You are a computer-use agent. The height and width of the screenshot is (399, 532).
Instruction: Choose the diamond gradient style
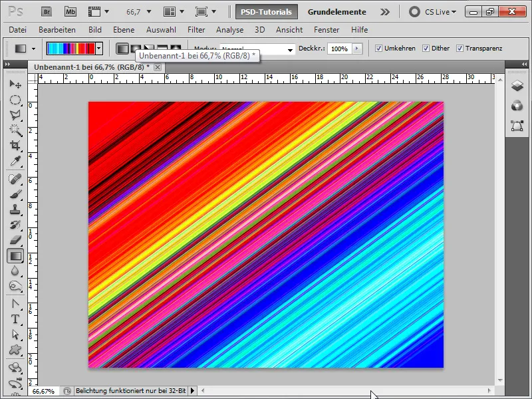coord(176,47)
